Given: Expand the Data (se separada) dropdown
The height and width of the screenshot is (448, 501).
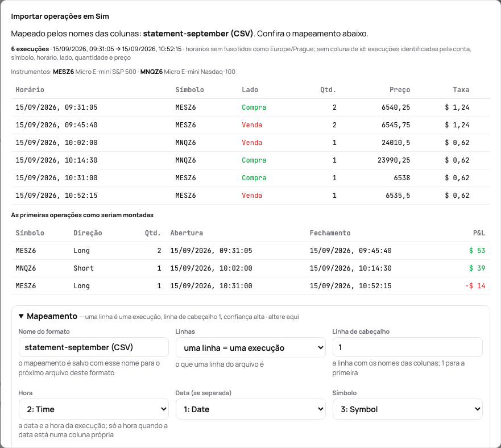Looking at the screenshot, I should point(250,409).
